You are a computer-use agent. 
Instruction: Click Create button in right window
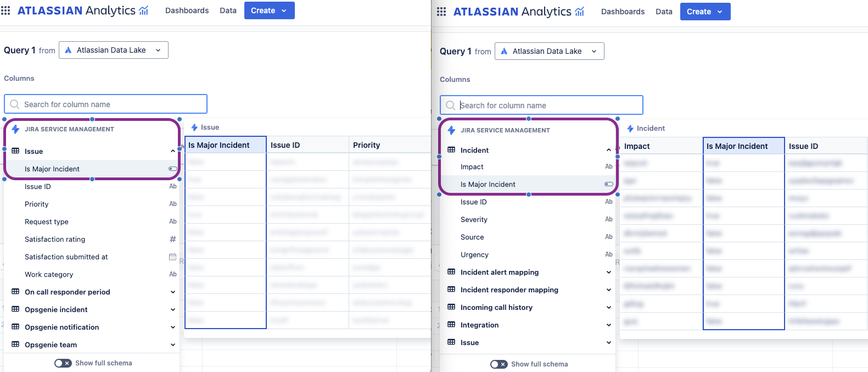pyautogui.click(x=705, y=12)
